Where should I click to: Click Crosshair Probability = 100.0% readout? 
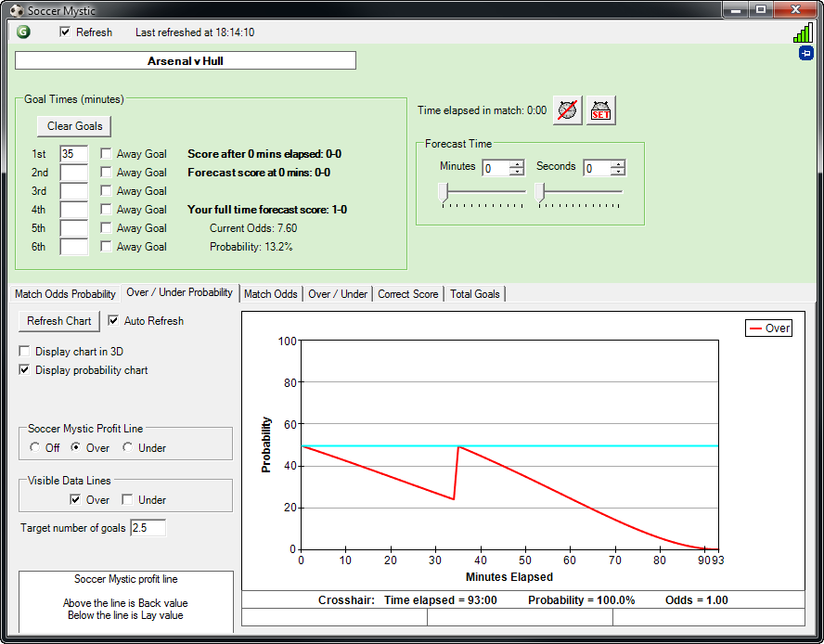(x=581, y=599)
